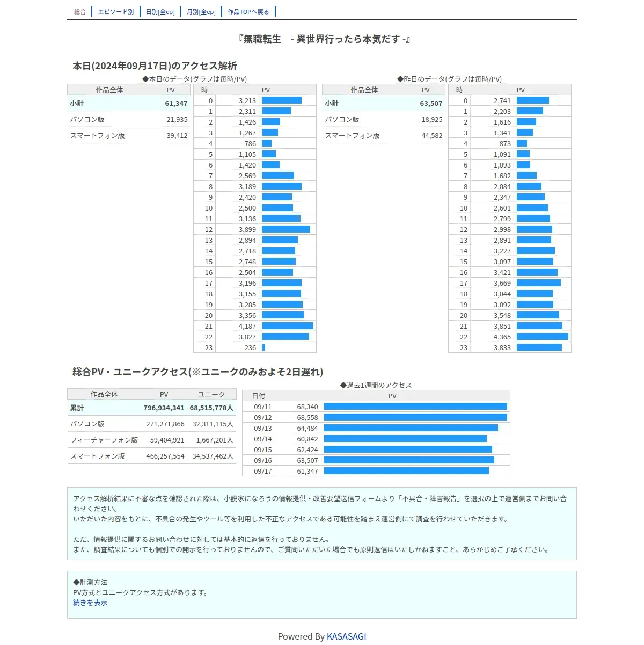Select cumulative unique 68,515,778人
The height and width of the screenshot is (645, 644).
click(x=211, y=408)
